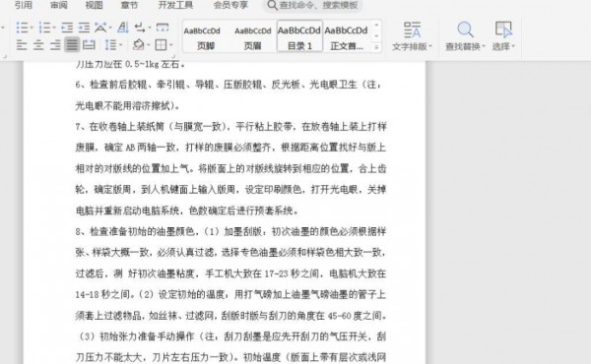Screen dimensions: 591x364
Task: Apply the 正文首... style
Action: (347, 36)
